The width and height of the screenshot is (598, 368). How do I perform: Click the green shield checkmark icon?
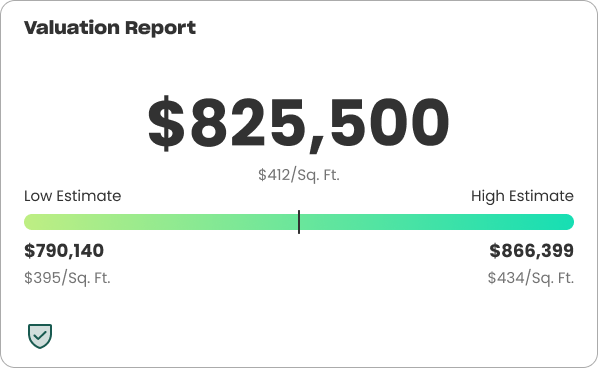[40, 336]
